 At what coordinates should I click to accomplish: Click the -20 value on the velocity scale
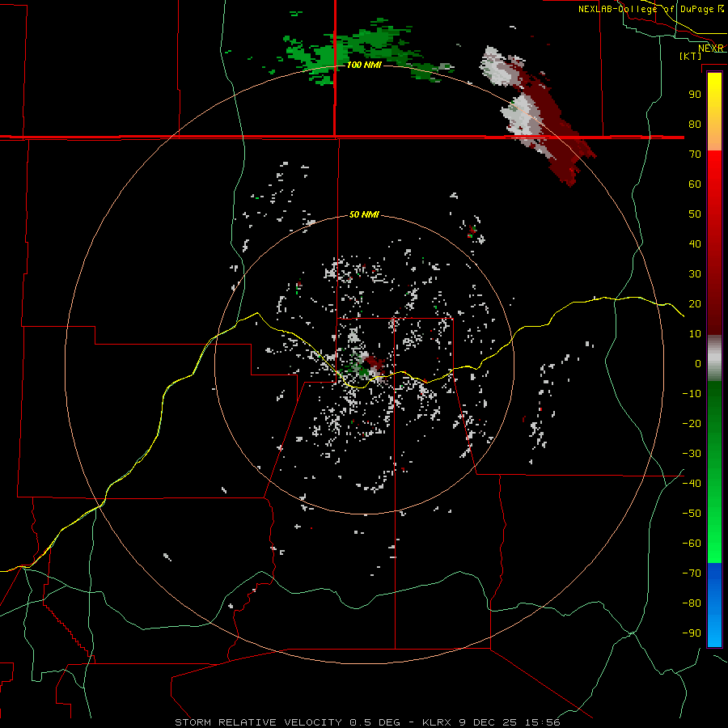692,423
